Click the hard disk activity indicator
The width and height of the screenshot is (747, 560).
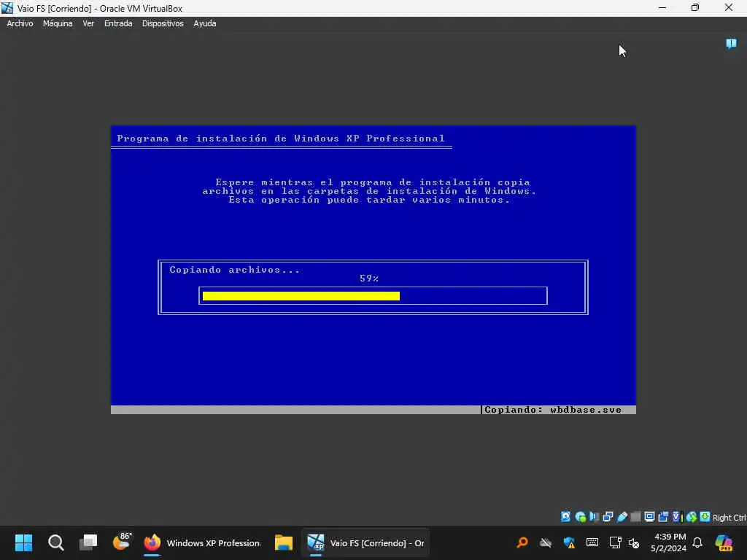click(x=565, y=517)
